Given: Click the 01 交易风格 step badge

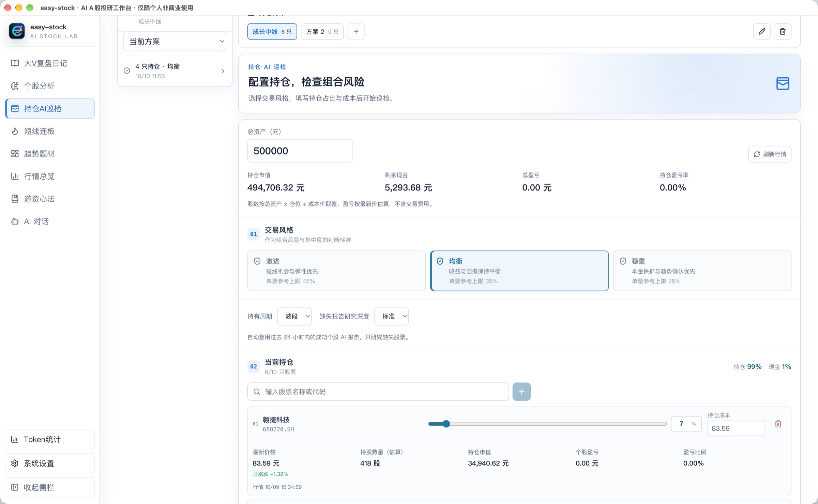Looking at the screenshot, I should (x=254, y=234).
